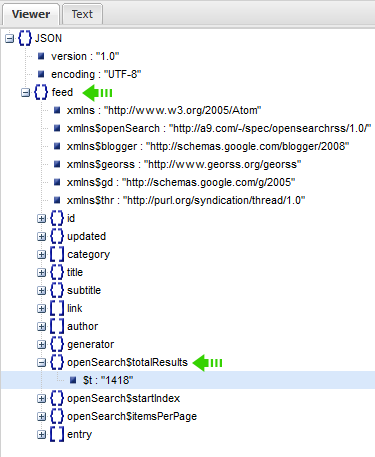This screenshot has width=375, height=457.
Task: Expand the author array
Action: coord(41,327)
